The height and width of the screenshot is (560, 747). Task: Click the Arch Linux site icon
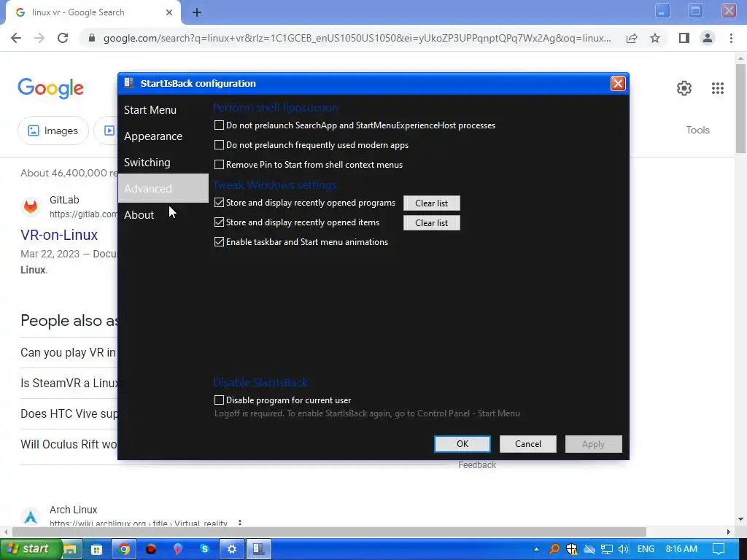coord(31,517)
